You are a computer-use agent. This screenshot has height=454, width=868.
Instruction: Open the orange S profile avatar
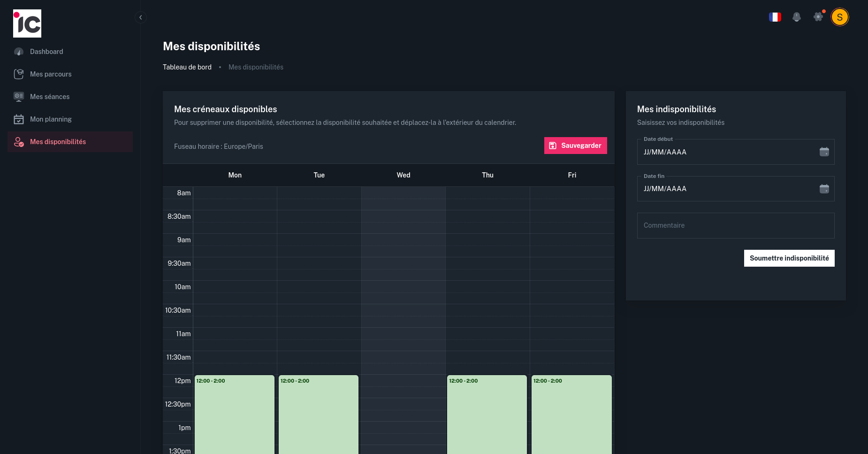click(840, 16)
